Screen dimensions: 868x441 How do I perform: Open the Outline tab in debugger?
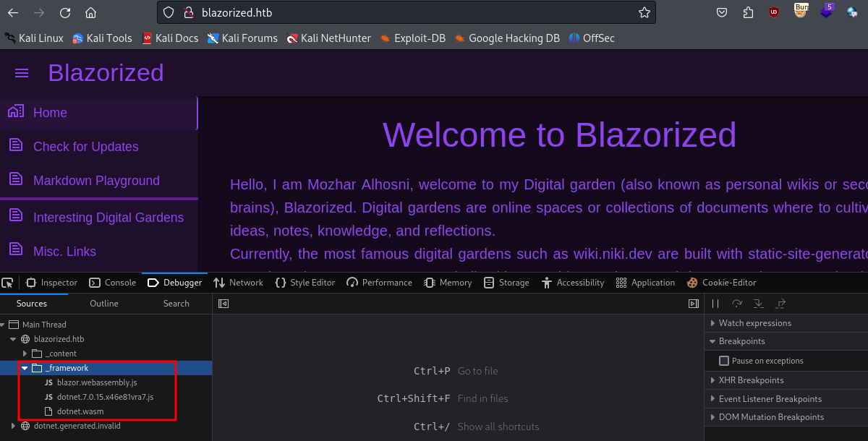[x=104, y=304]
